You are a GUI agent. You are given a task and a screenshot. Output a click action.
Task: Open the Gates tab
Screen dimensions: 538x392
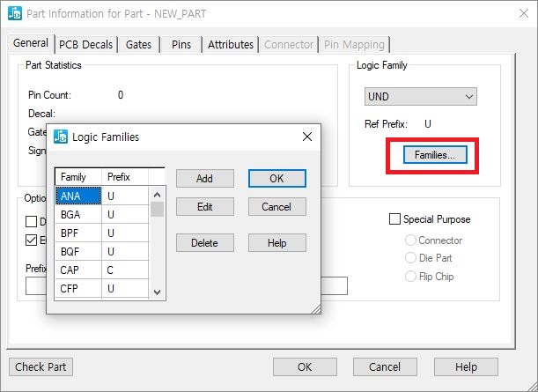tap(138, 44)
